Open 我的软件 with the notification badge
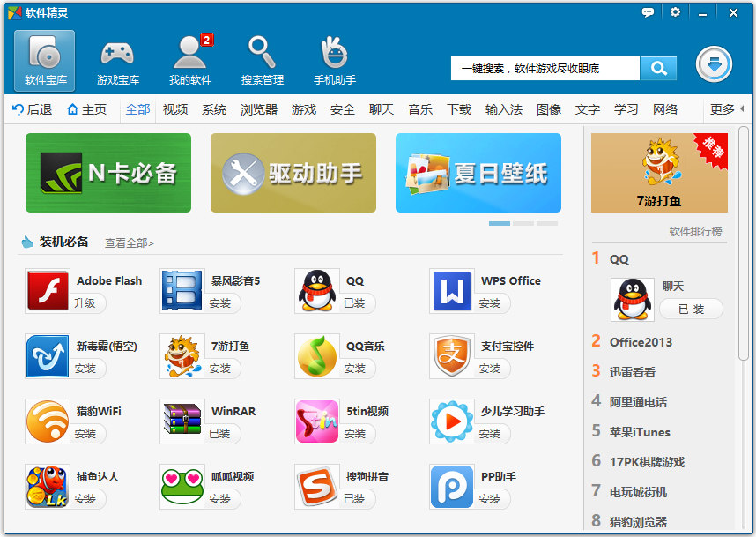The image size is (756, 537). 191,59
